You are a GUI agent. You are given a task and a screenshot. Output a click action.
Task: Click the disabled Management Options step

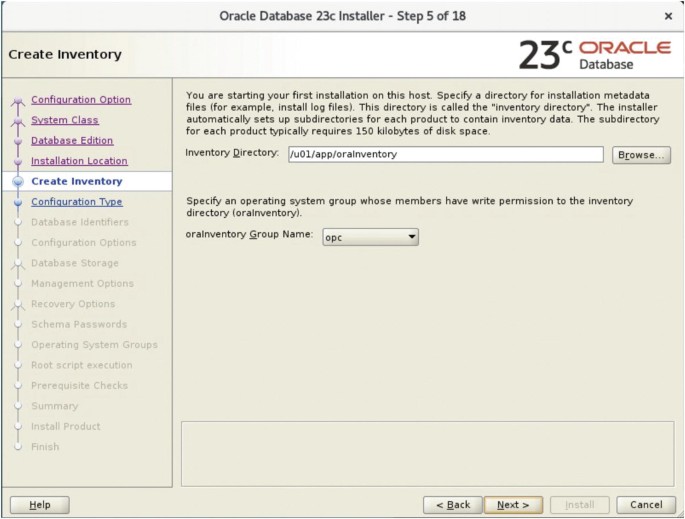[x=82, y=284]
